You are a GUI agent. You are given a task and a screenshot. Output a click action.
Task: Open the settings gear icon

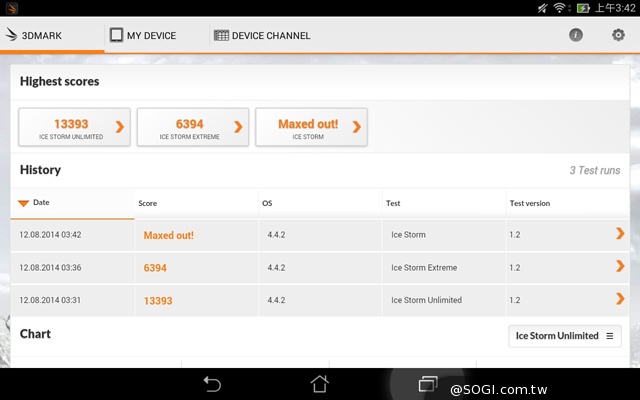tap(618, 35)
